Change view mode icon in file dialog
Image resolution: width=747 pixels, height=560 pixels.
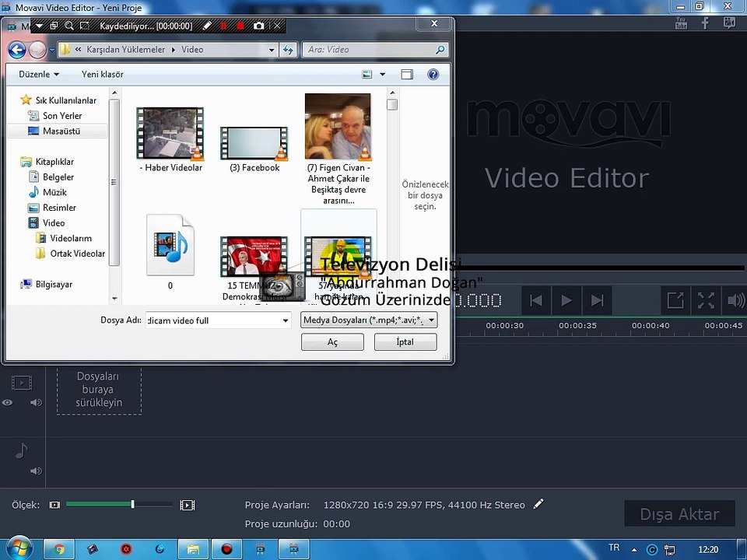click(x=366, y=75)
